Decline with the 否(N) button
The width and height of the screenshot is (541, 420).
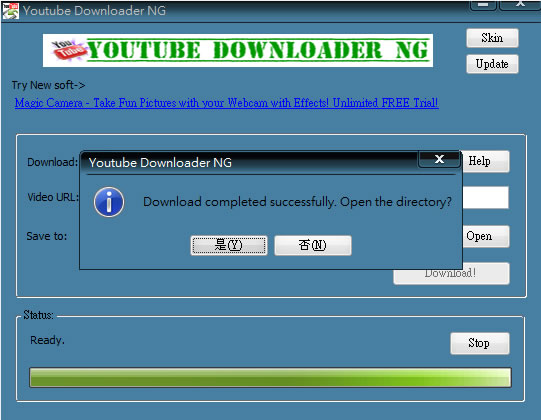click(x=313, y=245)
